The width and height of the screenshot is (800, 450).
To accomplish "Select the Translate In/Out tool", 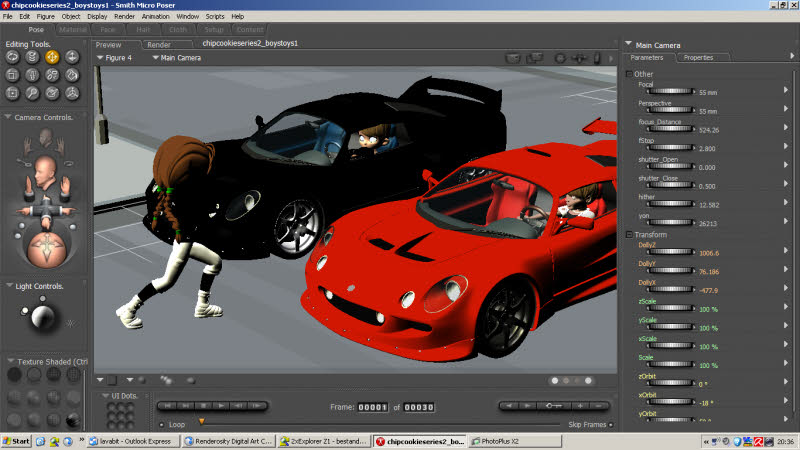I will (72, 57).
